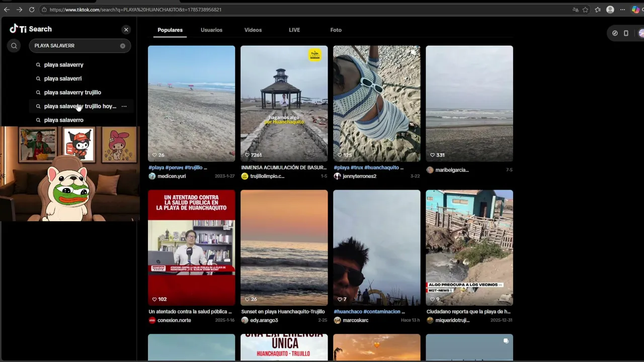Clear the search text with the x icon

pos(123,46)
